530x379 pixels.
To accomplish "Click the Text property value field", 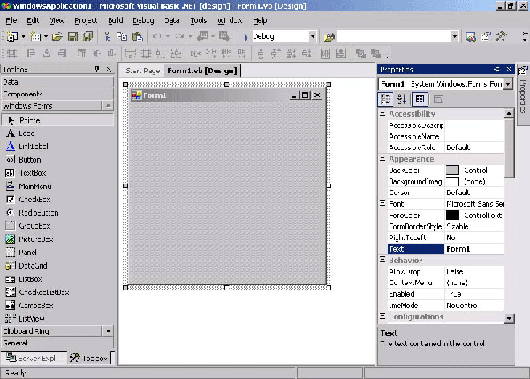I will tap(474, 249).
